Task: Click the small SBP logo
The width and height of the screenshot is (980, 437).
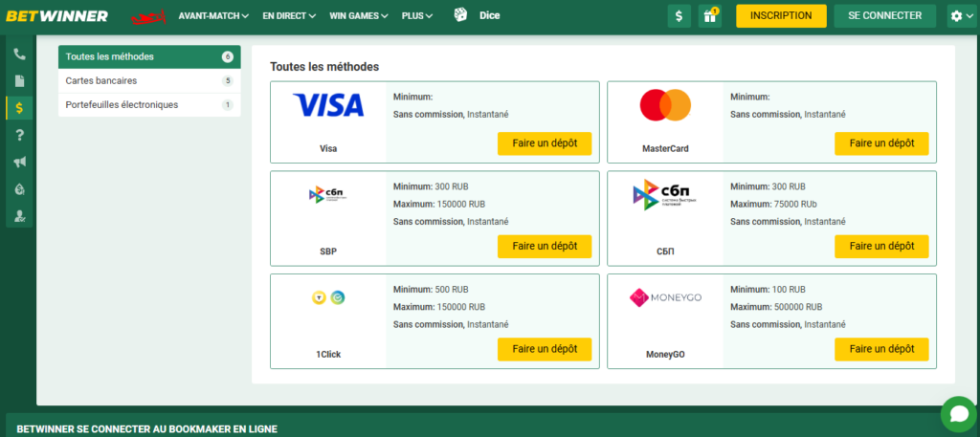Action: (328, 195)
